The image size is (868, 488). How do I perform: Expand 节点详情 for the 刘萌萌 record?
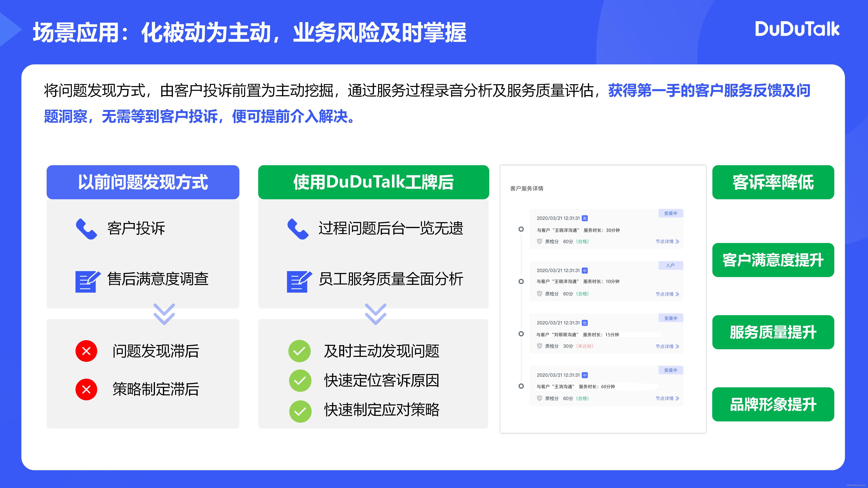click(667, 346)
